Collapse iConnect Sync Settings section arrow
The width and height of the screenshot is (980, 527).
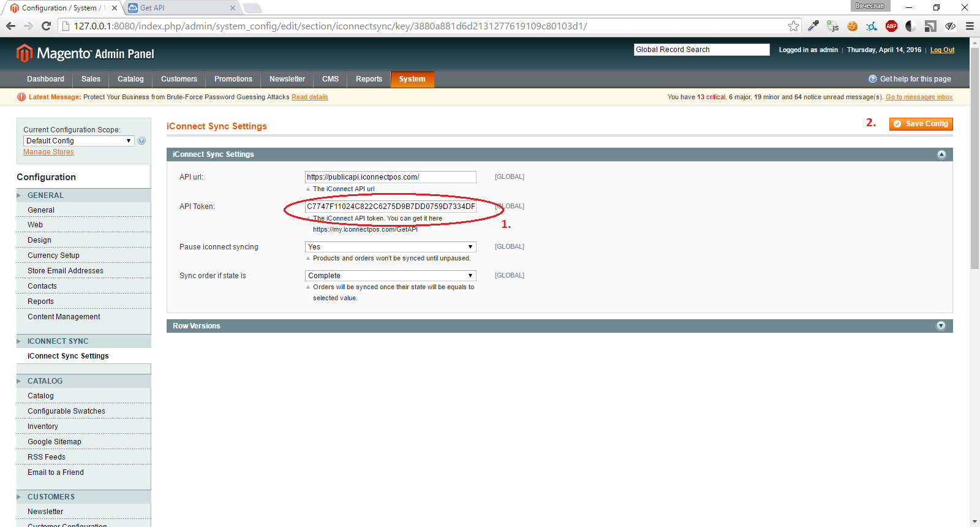(941, 154)
